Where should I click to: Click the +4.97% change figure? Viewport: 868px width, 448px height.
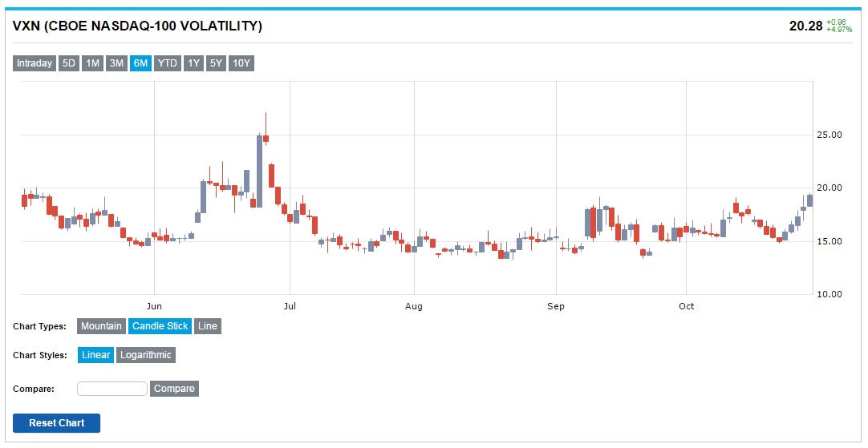[x=839, y=30]
